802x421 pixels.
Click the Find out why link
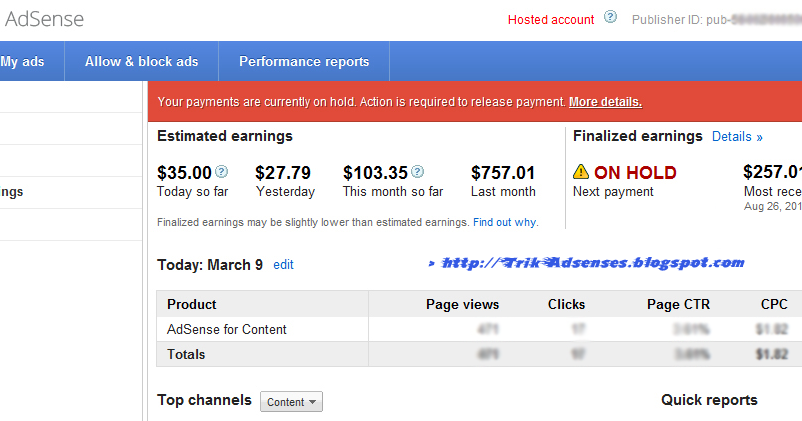tap(505, 222)
